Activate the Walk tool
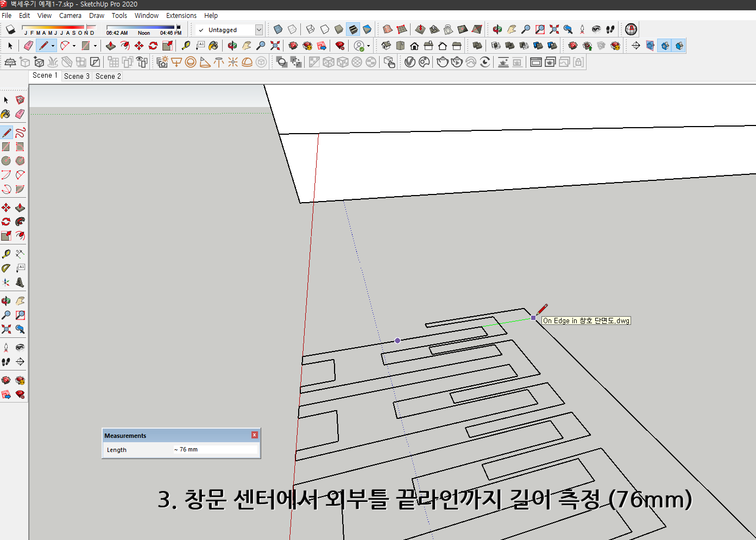Viewport: 756px width, 540px height. click(x=7, y=362)
